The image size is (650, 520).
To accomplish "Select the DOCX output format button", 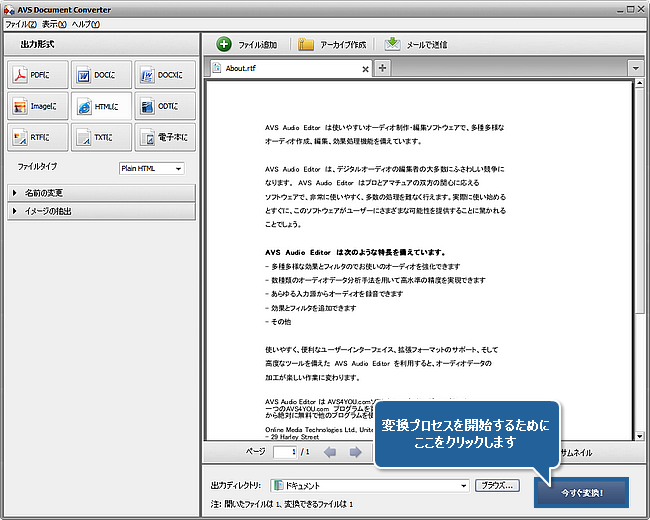I will 165,75.
